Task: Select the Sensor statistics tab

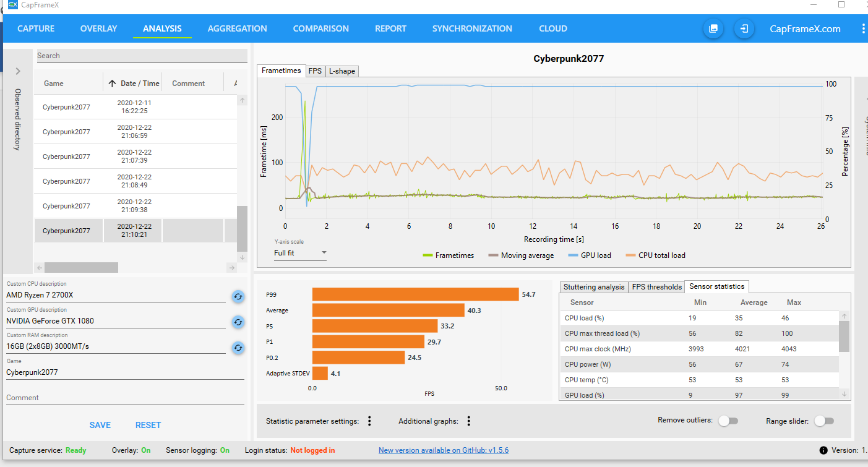Action: coord(716,286)
